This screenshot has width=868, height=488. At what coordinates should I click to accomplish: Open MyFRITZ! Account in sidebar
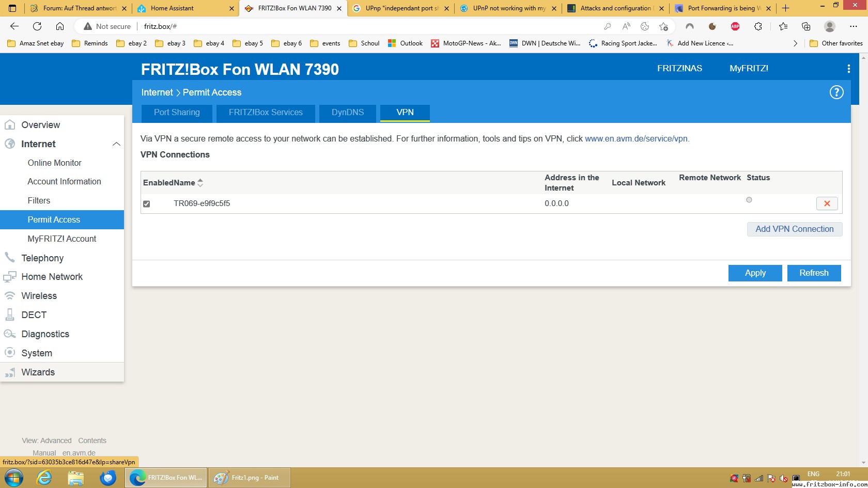(x=62, y=239)
